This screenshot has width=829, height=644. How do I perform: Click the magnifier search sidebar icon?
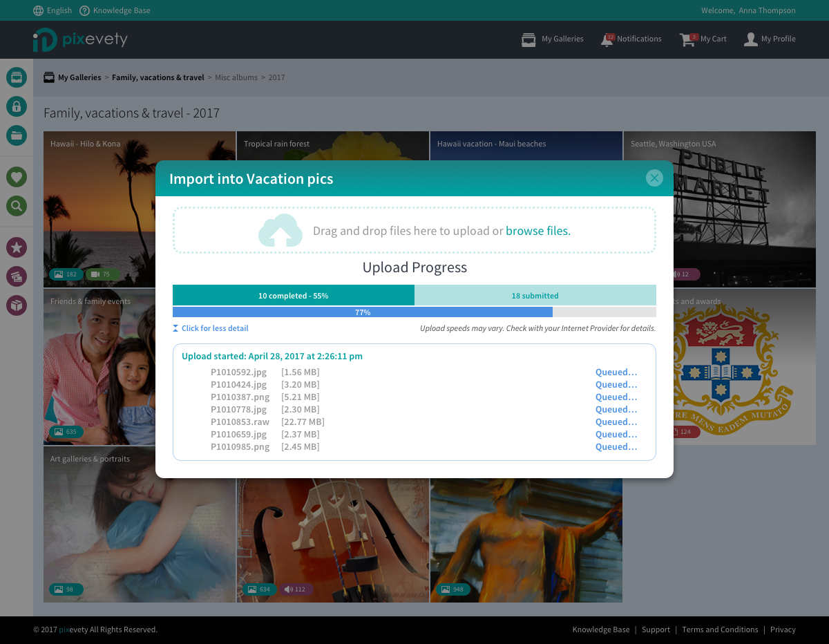pos(17,205)
